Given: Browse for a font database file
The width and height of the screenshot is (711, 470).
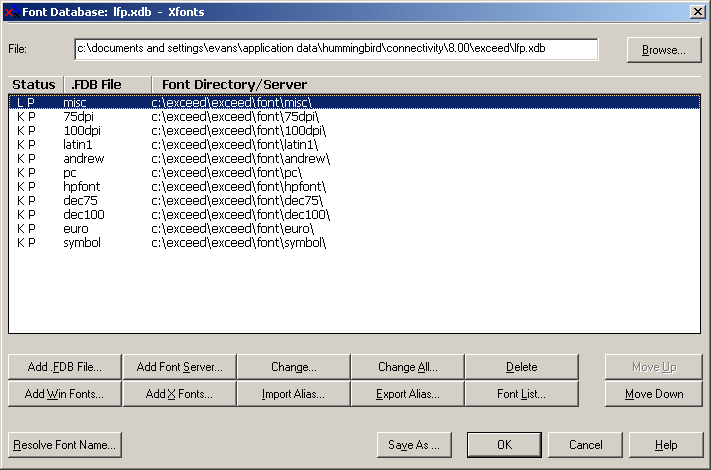Looking at the screenshot, I should tap(664, 50).
